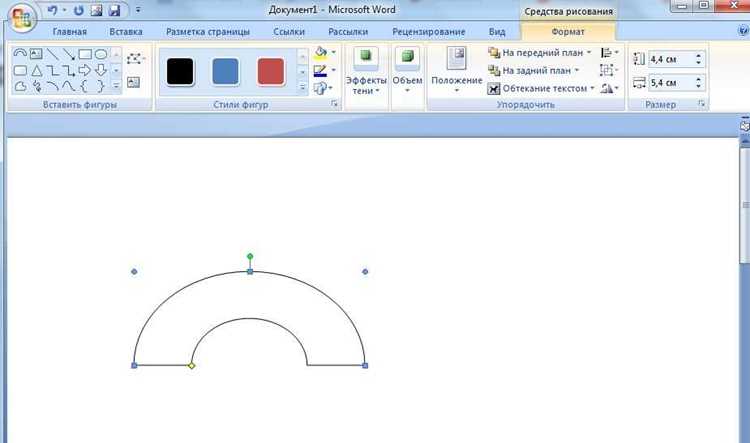Save the document from Quick Access
Image resolution: width=750 pixels, height=443 pixels.
pyautogui.click(x=114, y=10)
